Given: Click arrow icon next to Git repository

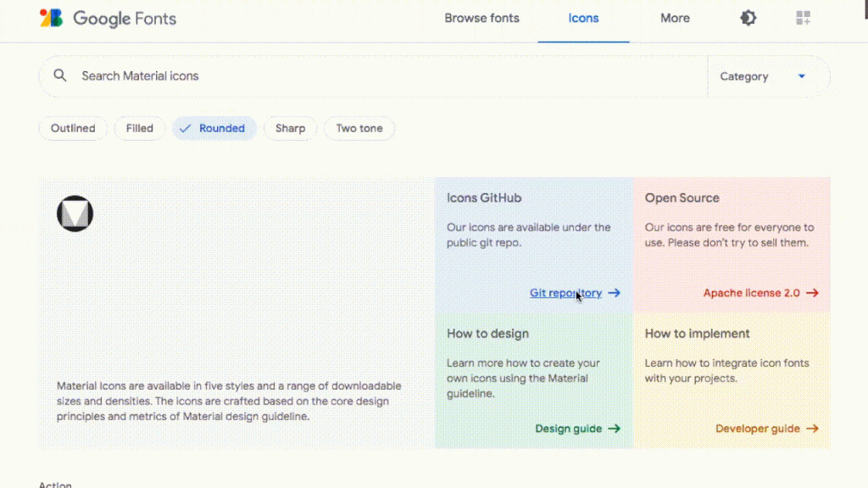Looking at the screenshot, I should pos(614,292).
